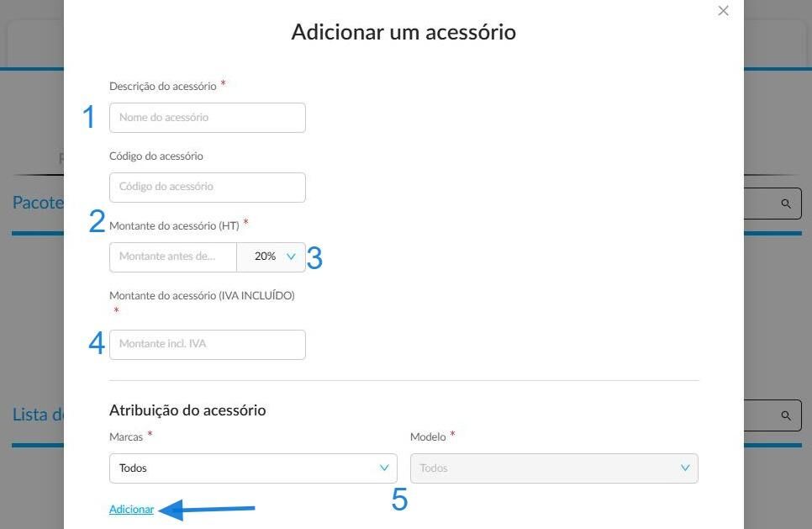Viewport: 812px width, 529px height.
Task: Click the Modelo dropdown chevron
Action: tap(684, 468)
